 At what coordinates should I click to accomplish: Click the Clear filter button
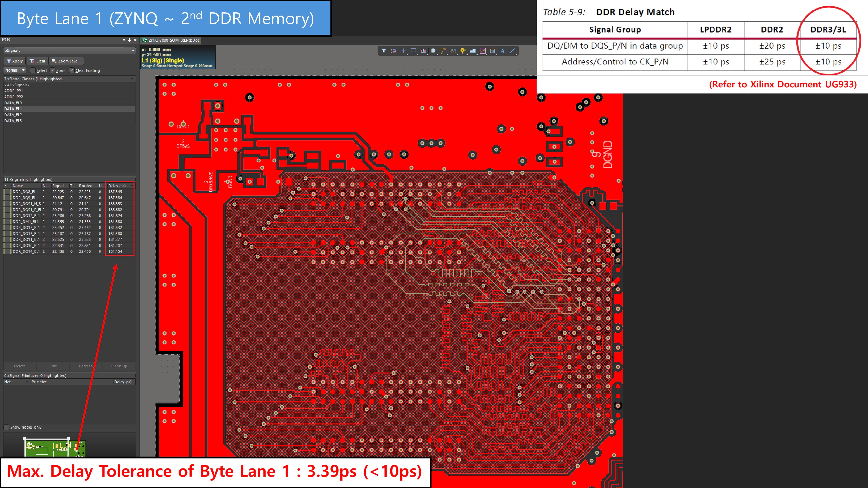37,61
